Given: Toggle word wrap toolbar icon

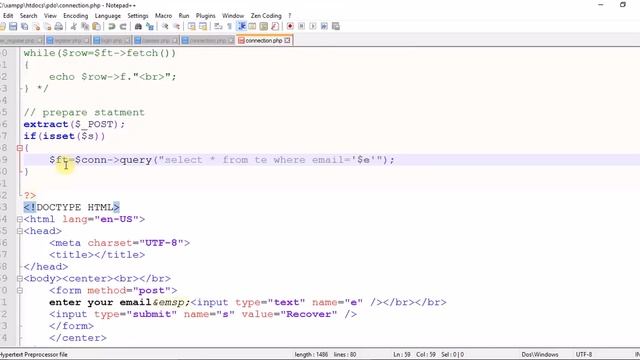Looking at the screenshot, I should click(x=218, y=27).
